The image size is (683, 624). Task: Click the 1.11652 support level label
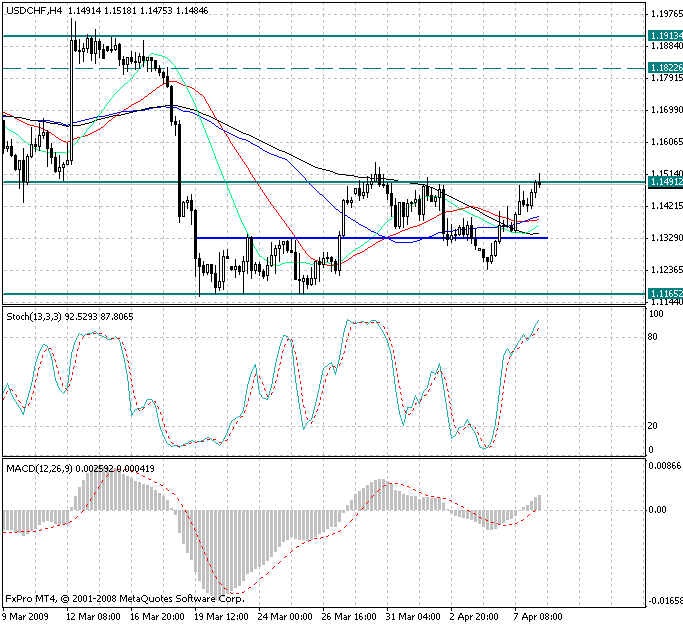click(665, 293)
